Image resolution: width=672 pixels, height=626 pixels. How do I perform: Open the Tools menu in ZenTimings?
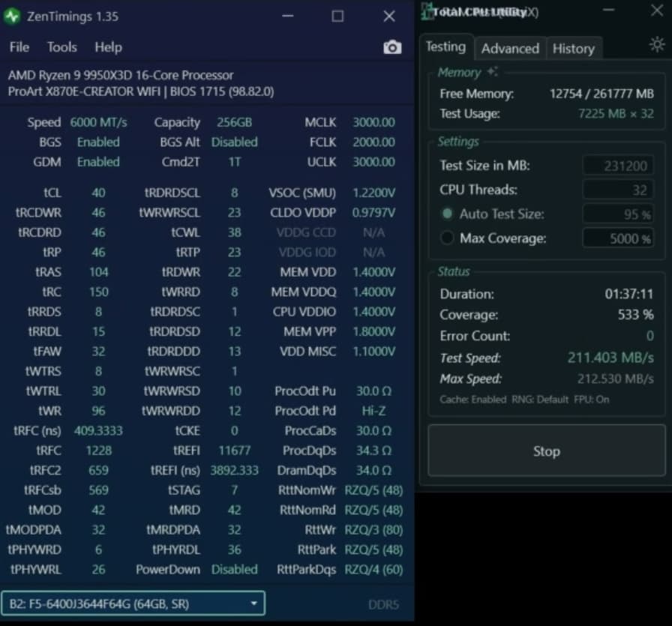(x=62, y=47)
